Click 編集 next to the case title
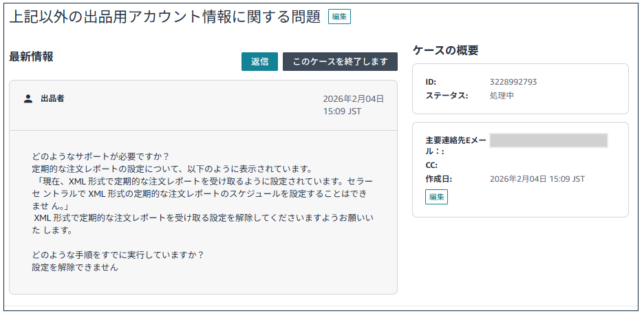Image resolution: width=644 pixels, height=318 pixels. click(x=339, y=17)
